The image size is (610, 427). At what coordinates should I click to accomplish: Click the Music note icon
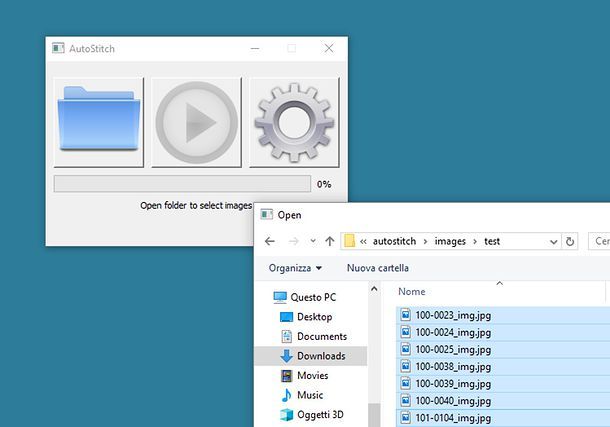[x=286, y=395]
